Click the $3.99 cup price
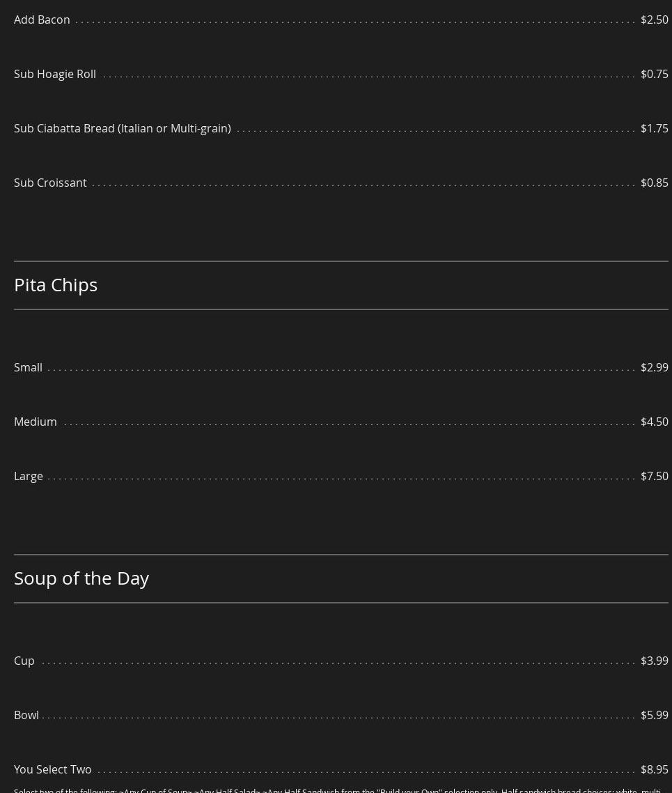Viewport: 672px width, 793px height. pos(654,661)
